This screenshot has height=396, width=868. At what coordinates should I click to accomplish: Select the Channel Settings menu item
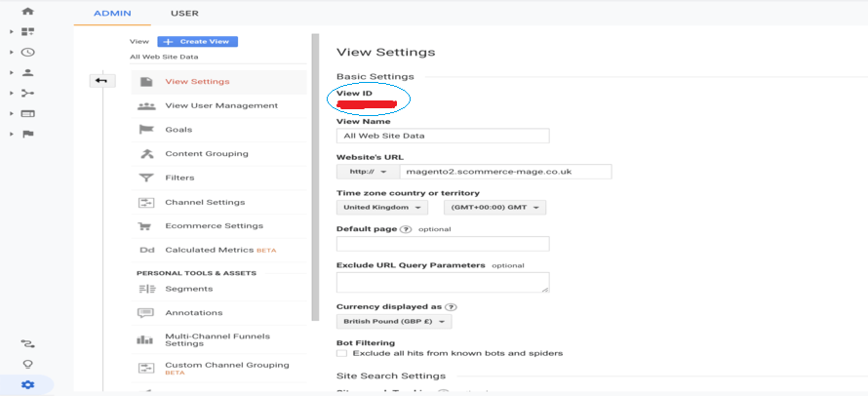coord(218,202)
